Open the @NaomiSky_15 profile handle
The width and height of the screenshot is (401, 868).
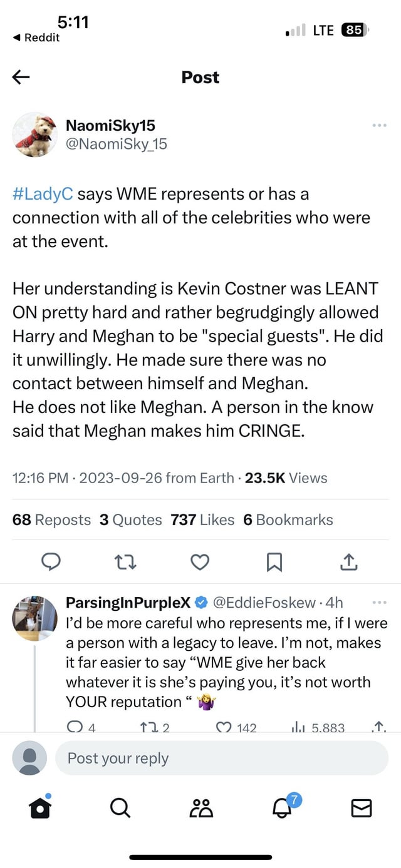[x=117, y=144]
